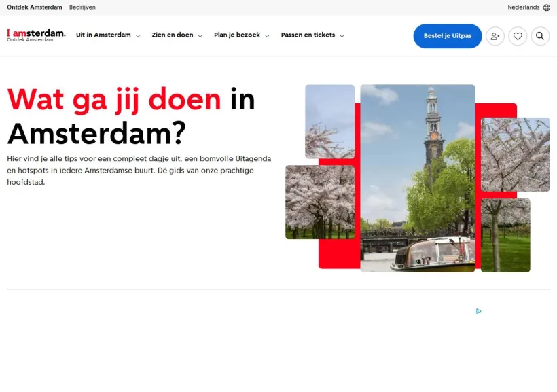This screenshot has height=392, width=557.
Task: Expand the Zien en doen menu
Action: pyautogui.click(x=177, y=35)
